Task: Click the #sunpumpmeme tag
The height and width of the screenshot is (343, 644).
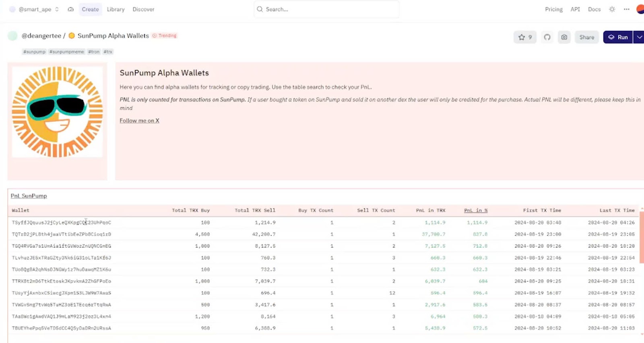Action: click(67, 52)
